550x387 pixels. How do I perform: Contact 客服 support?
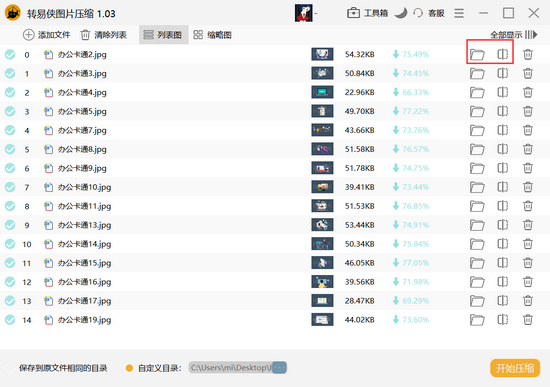[x=429, y=13]
